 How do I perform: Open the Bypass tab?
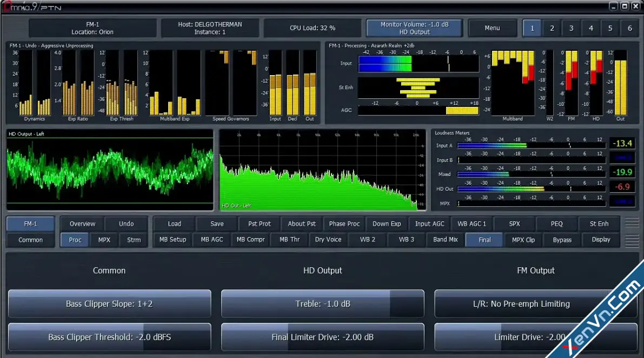click(562, 240)
